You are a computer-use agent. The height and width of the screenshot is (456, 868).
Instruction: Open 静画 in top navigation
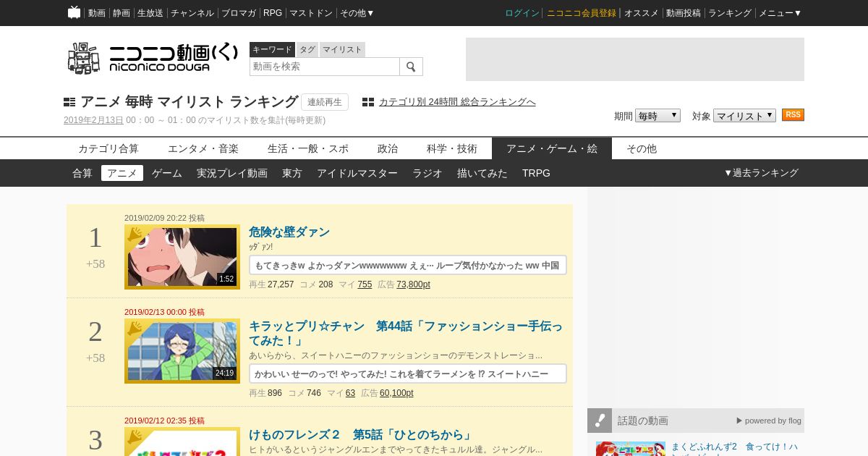coord(122,13)
